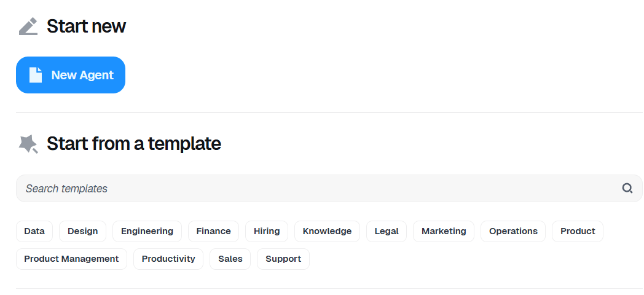Pick the Operations category
Screen dimensions: 644x295
coord(513,231)
